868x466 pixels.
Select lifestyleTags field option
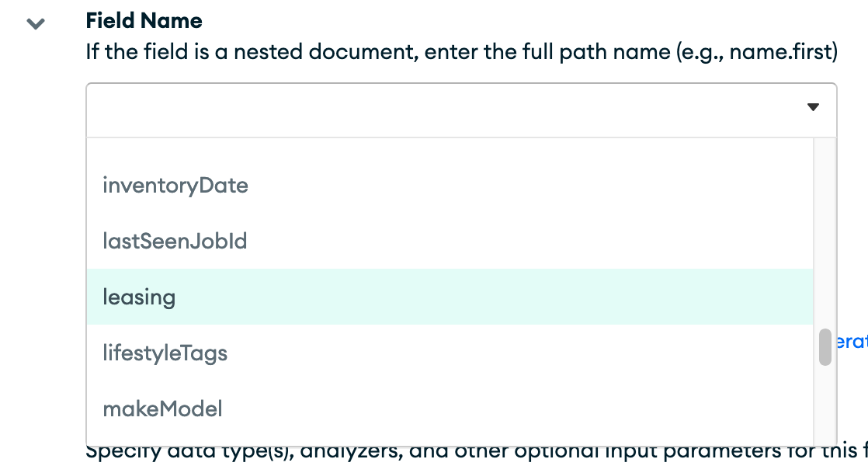[x=165, y=353]
